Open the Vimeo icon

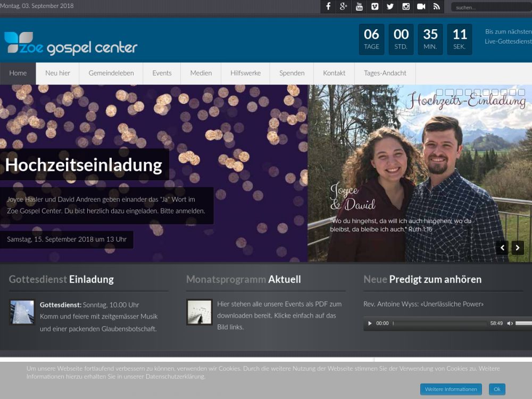click(x=375, y=6)
